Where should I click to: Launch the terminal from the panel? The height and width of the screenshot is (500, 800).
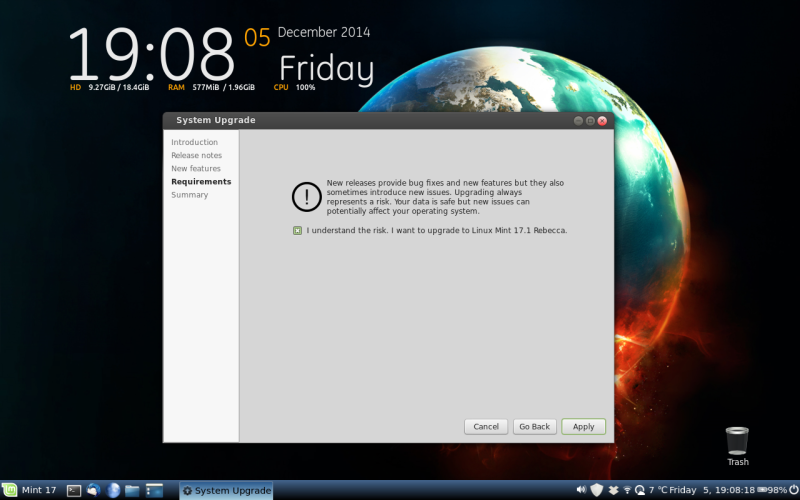tap(74, 490)
